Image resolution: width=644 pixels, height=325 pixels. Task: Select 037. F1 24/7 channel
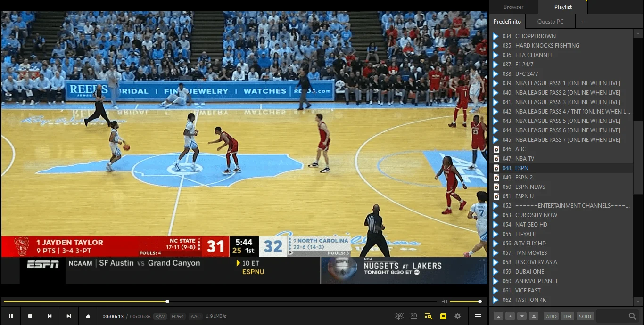coord(561,65)
